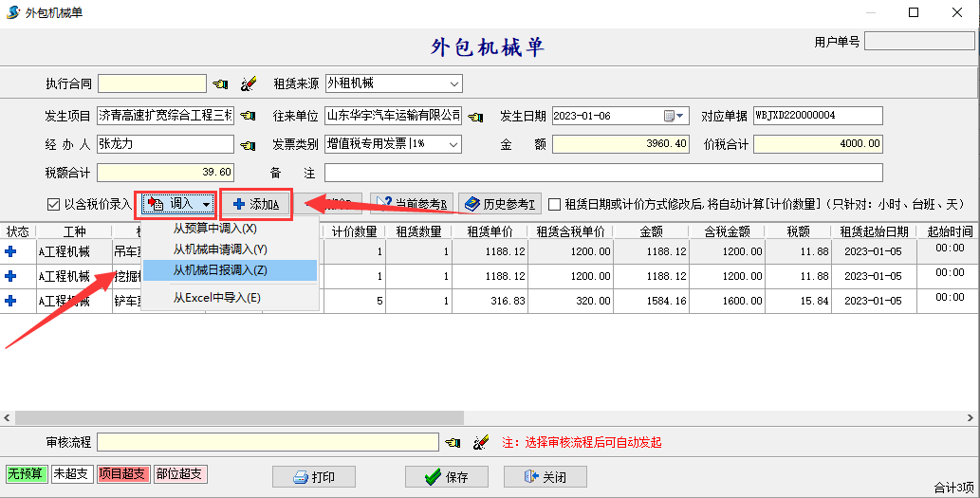Click the lookup hand icon beside 审核流程
980x498 pixels.
click(453, 442)
